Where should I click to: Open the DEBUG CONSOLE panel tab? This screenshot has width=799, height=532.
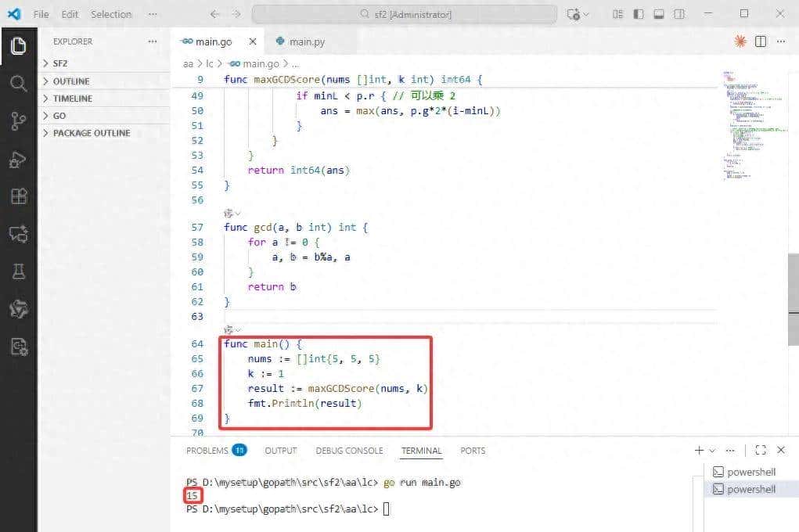tap(349, 451)
